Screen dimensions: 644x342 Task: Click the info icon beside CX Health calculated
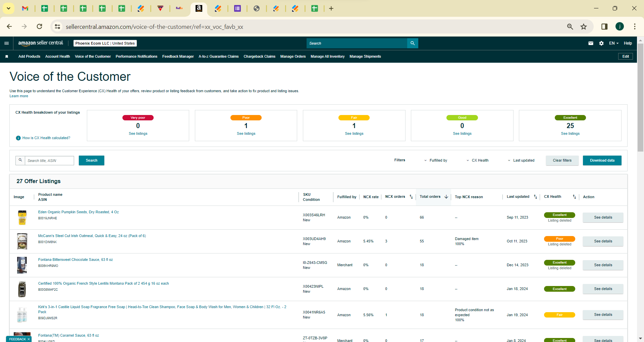18,138
